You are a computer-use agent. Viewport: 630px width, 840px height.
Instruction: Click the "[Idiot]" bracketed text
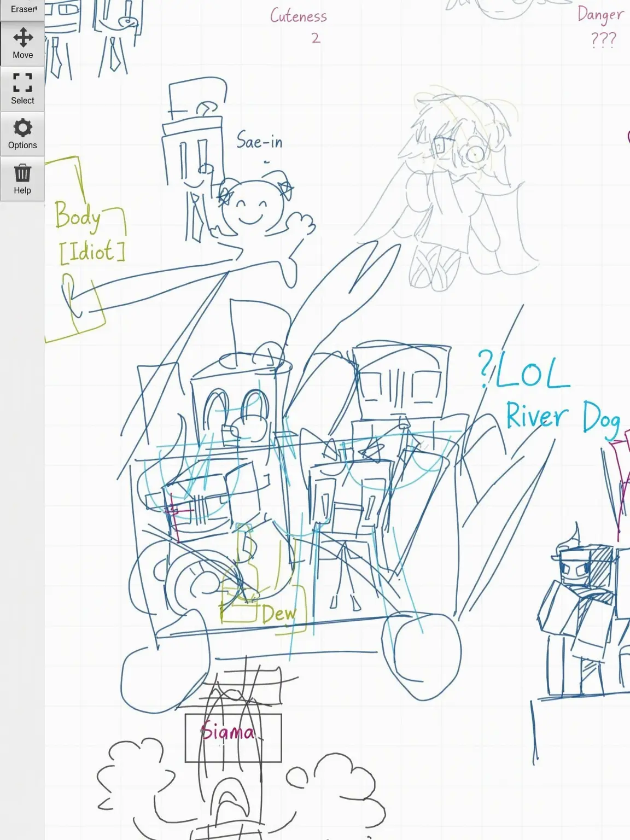click(x=92, y=253)
